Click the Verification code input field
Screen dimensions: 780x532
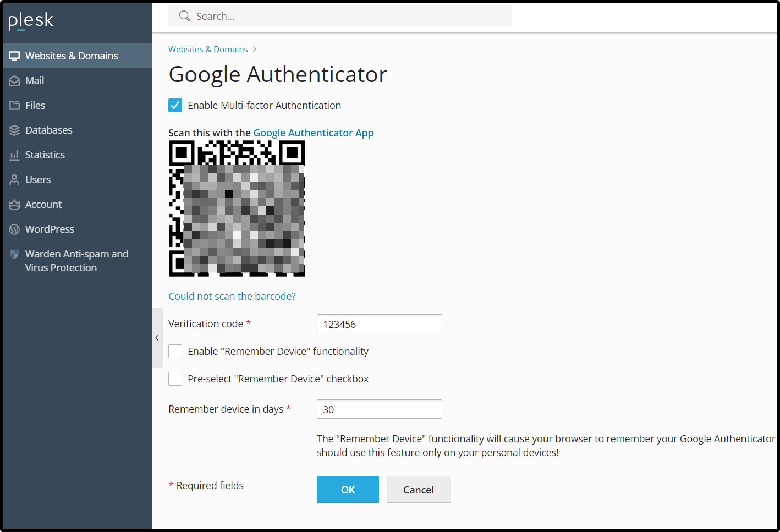point(380,324)
